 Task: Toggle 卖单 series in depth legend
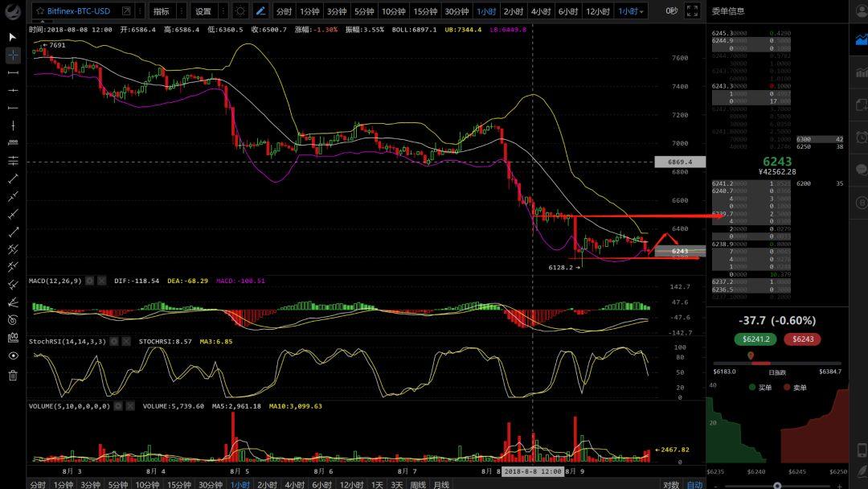(795, 388)
